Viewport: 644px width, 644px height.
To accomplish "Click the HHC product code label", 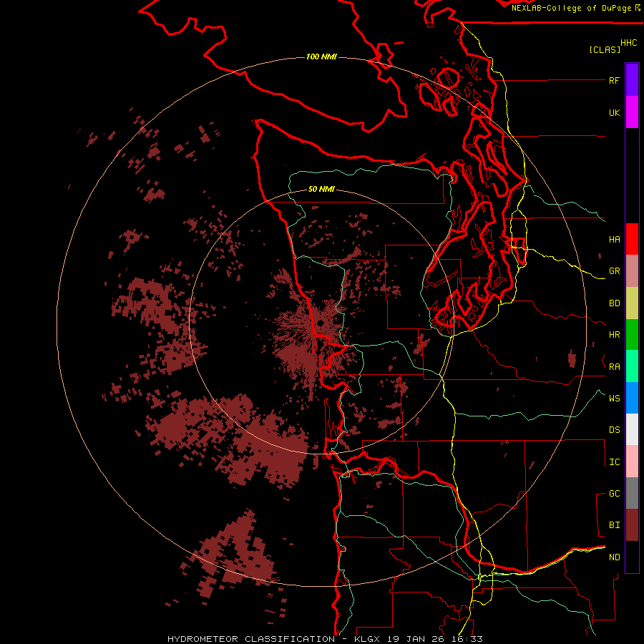I will (628, 43).
